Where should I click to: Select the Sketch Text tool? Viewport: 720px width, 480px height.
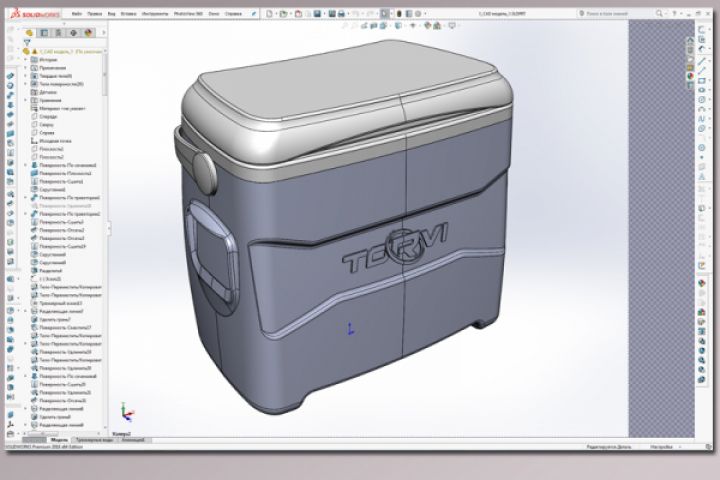pyautogui.click(x=701, y=176)
